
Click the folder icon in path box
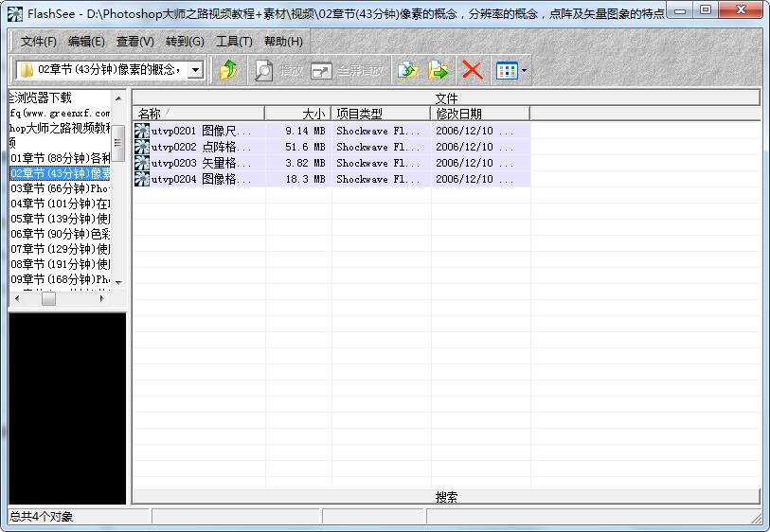[x=27, y=70]
